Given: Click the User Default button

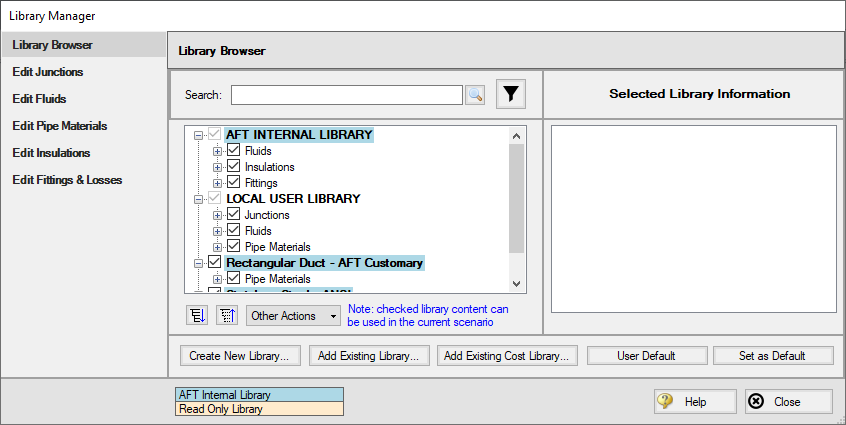Looking at the screenshot, I should (x=647, y=356).
